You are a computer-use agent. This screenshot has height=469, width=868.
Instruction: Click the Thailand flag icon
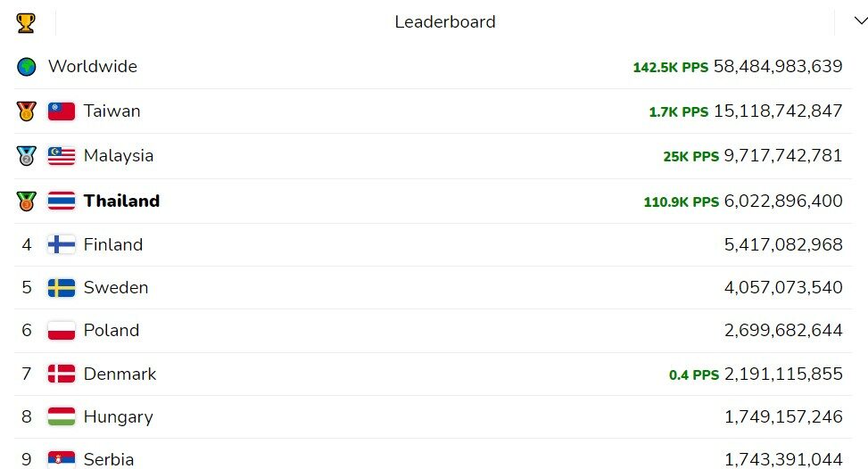click(62, 201)
